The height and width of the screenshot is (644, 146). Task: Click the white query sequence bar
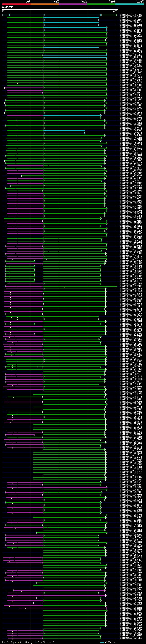[60, 10]
